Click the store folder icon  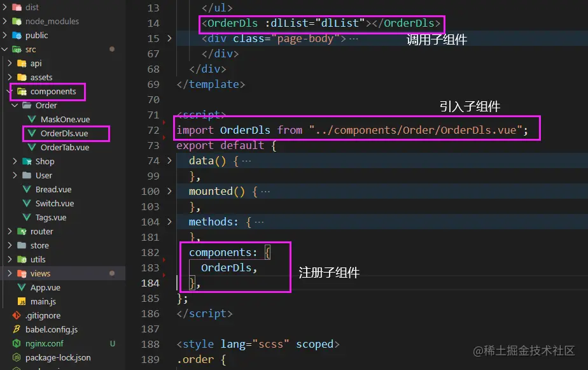pyautogui.click(x=22, y=245)
